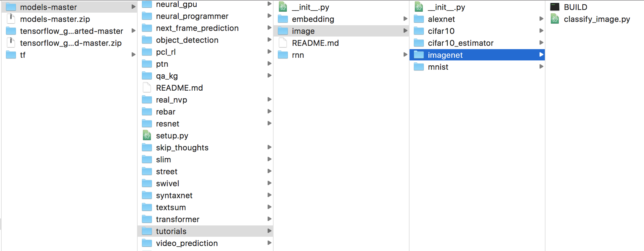
Task: Select the real_nvp folder name
Action: [x=171, y=100]
